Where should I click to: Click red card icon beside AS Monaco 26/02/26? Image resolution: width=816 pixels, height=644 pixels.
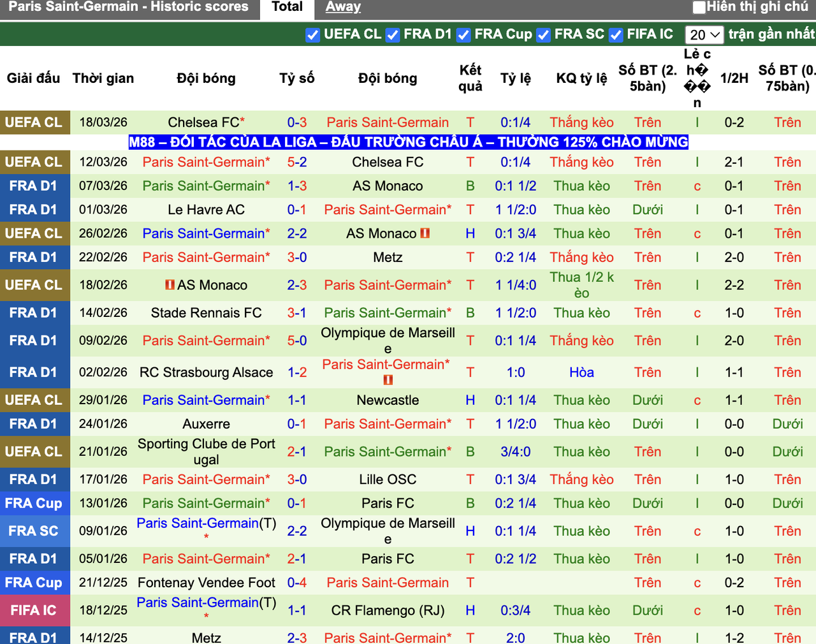pyautogui.click(x=425, y=233)
